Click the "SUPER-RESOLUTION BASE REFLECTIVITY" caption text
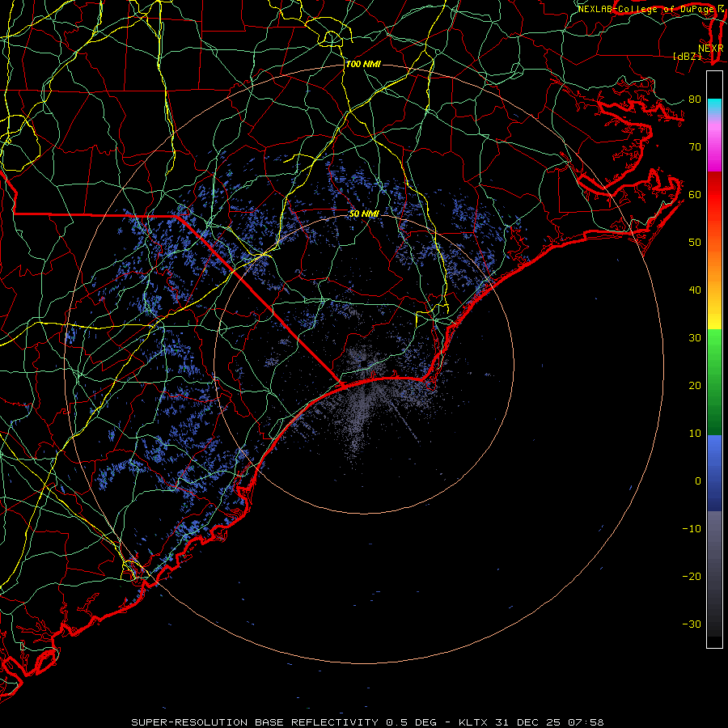The height and width of the screenshot is (728, 728). 255,722
